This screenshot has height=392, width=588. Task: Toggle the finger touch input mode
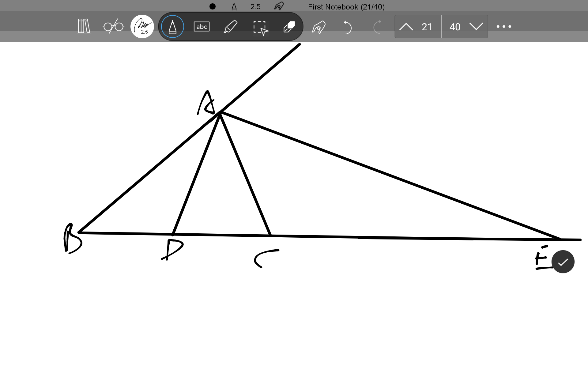[x=318, y=27]
